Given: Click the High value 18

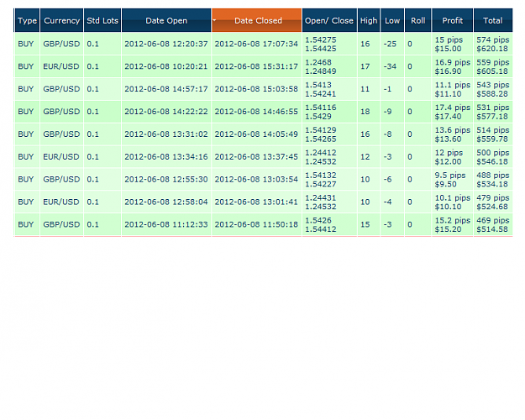Looking at the screenshot, I should 365,112.
